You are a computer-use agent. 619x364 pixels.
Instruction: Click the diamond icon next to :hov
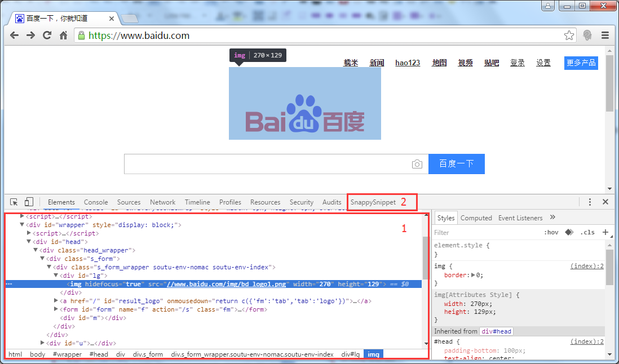(x=569, y=232)
